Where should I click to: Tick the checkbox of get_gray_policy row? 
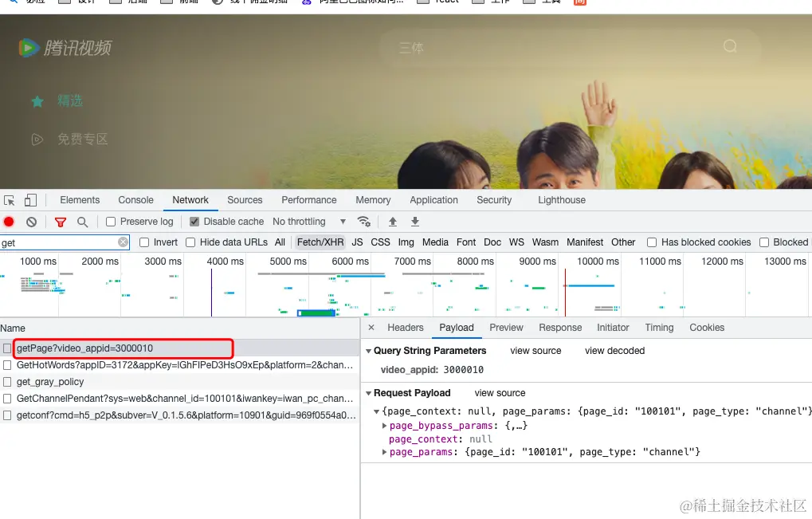pos(7,382)
